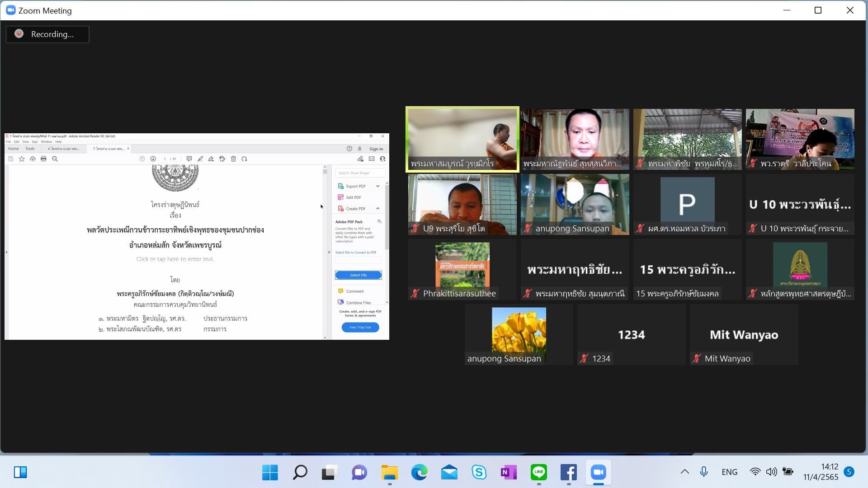Click the Windows widgets icon on taskbar

(x=20, y=473)
